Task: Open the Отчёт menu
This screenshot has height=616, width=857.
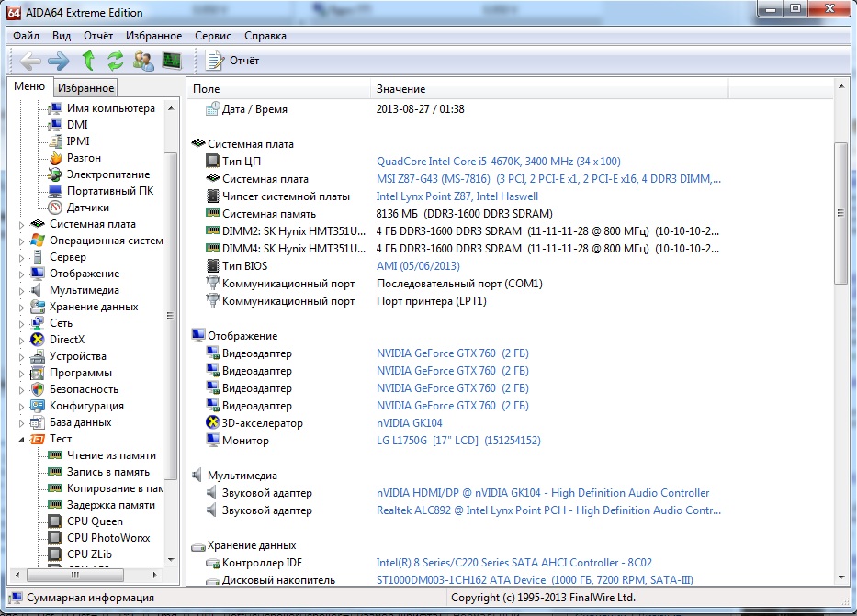Action: pyautogui.click(x=98, y=36)
